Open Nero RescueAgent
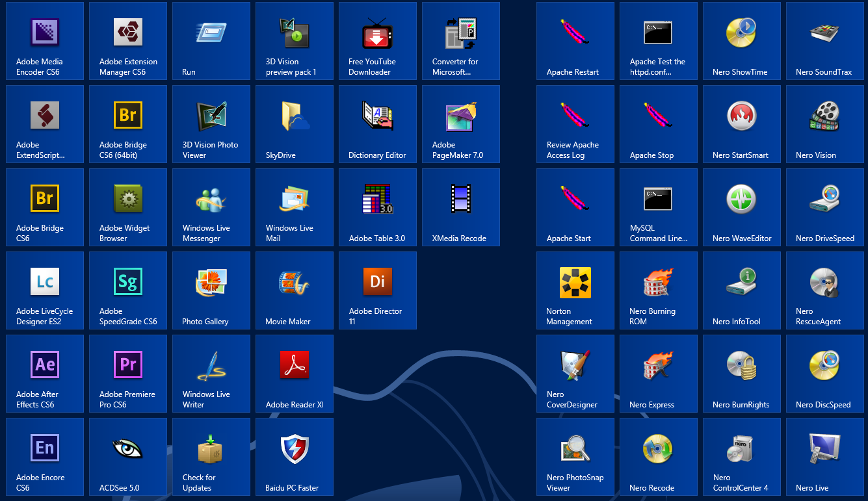 825,290
